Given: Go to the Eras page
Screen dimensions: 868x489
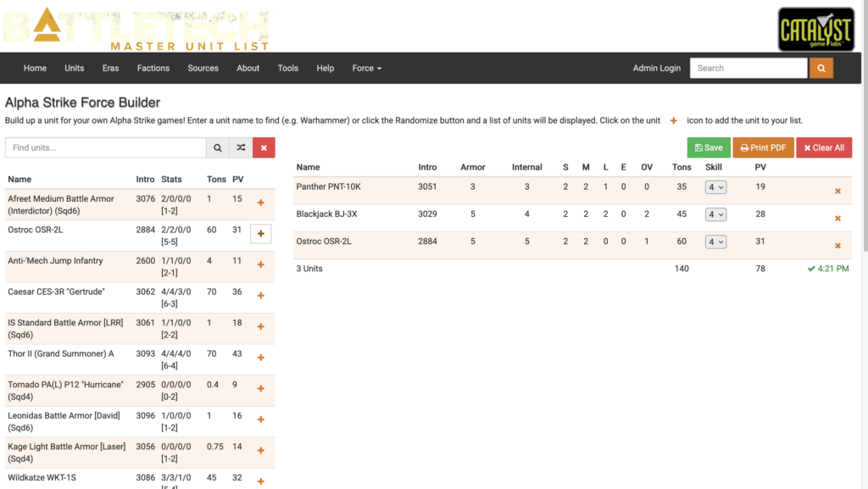Looking at the screenshot, I should [x=110, y=68].
